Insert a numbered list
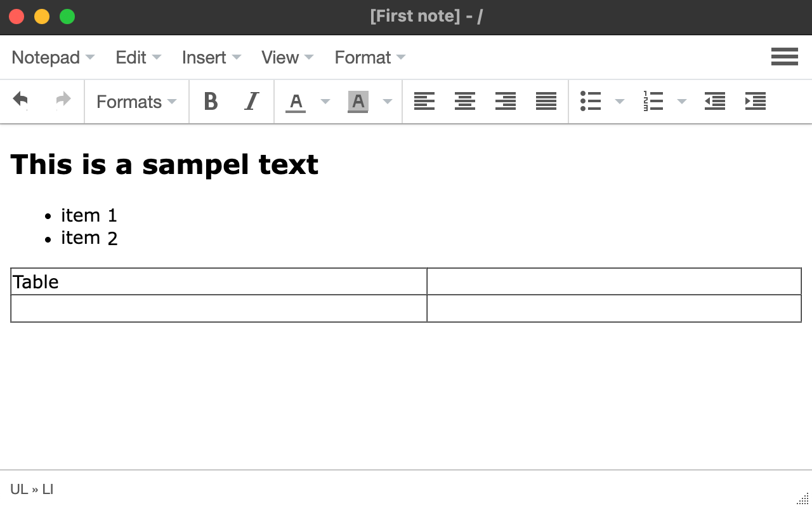The width and height of the screenshot is (812, 508). 653,101
